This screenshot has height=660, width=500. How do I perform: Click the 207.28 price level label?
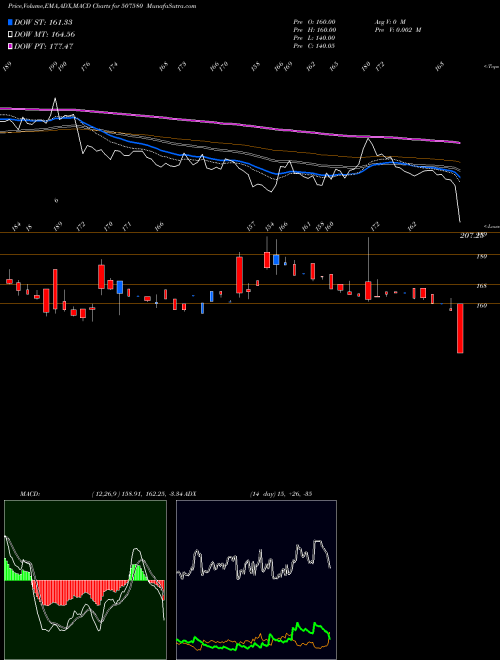click(x=473, y=236)
